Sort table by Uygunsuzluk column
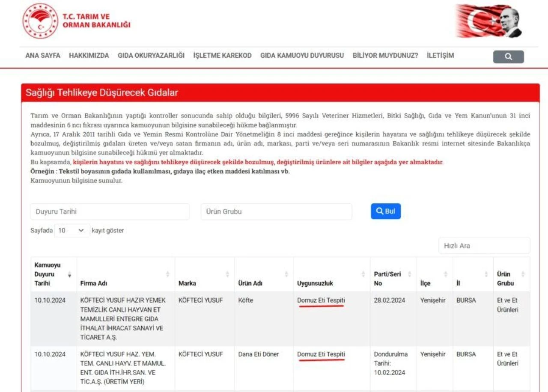The height and width of the screenshot is (392, 548). tap(363, 275)
